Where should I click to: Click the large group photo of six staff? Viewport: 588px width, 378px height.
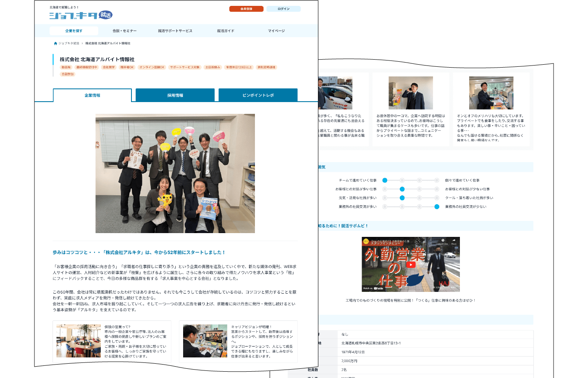(x=175, y=173)
